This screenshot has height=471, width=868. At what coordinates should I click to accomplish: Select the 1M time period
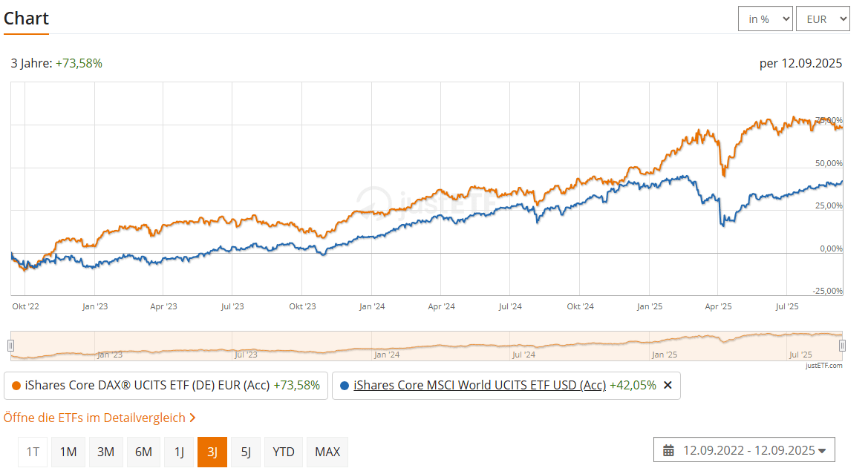tap(68, 452)
